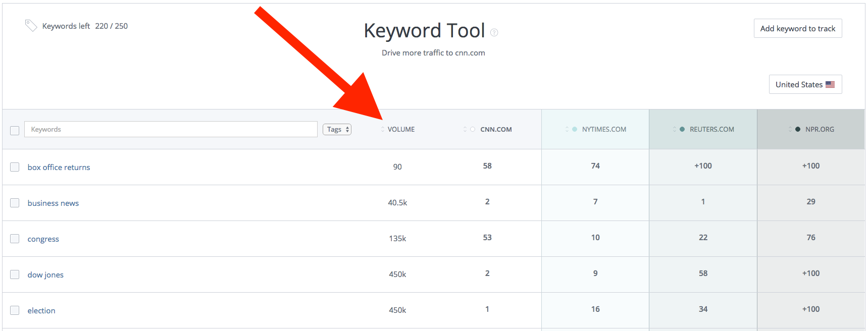Screen dimensions: 868x331
Task: Click the REUTERS.COM column header
Action: [712, 129]
